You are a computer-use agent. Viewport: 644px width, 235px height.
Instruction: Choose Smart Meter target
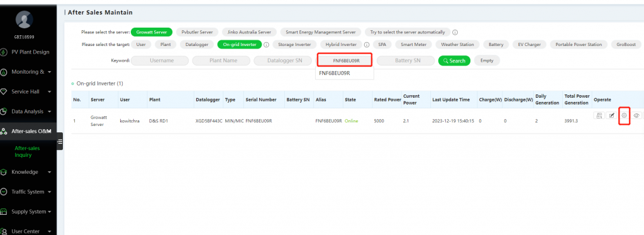tap(414, 45)
